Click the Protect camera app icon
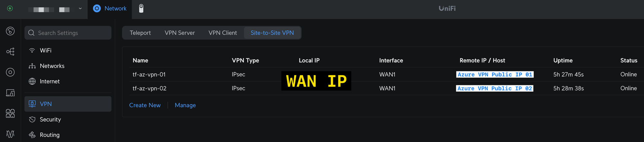 pyautogui.click(x=141, y=8)
